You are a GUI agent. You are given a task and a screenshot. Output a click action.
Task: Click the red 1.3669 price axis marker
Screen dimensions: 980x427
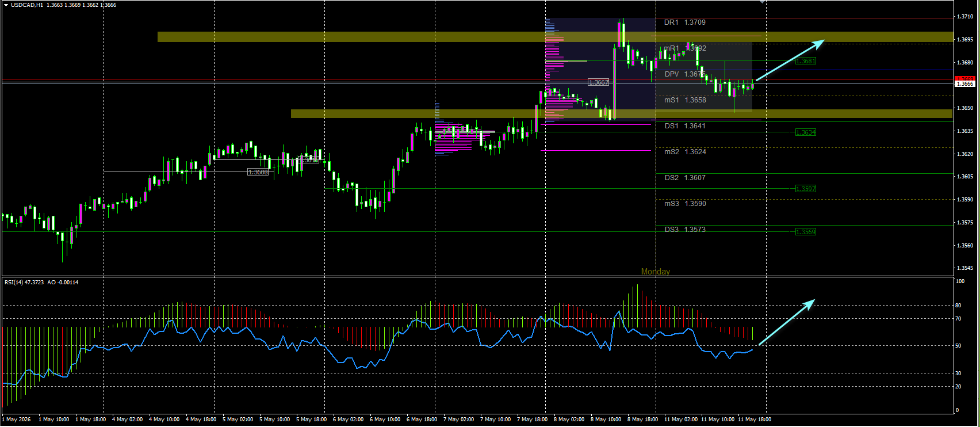pos(964,78)
